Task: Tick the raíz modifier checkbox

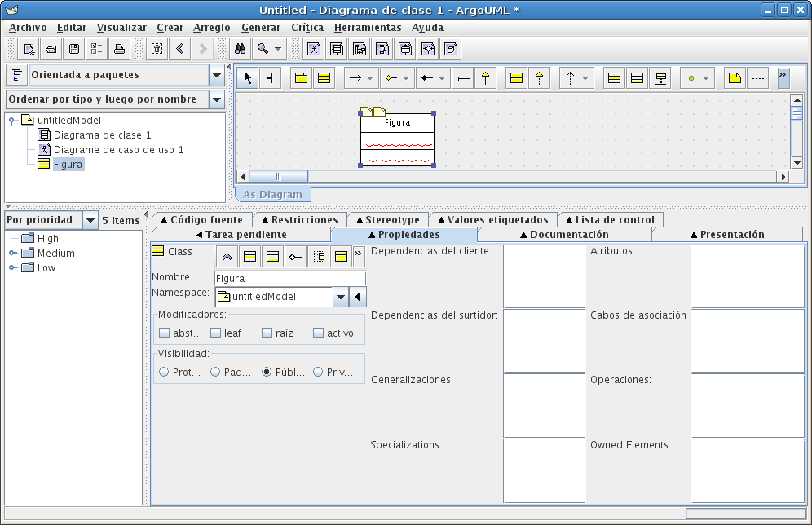Action: pos(267,333)
